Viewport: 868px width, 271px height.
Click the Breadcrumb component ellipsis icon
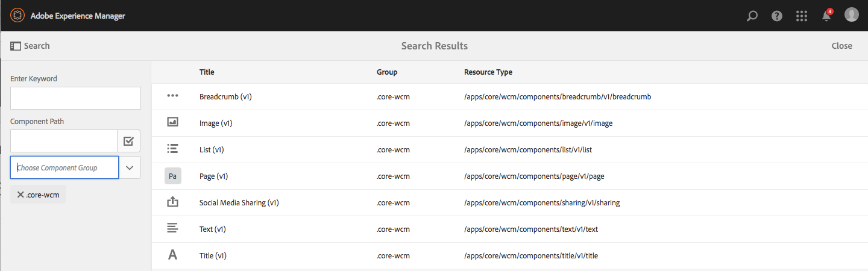[x=172, y=96]
